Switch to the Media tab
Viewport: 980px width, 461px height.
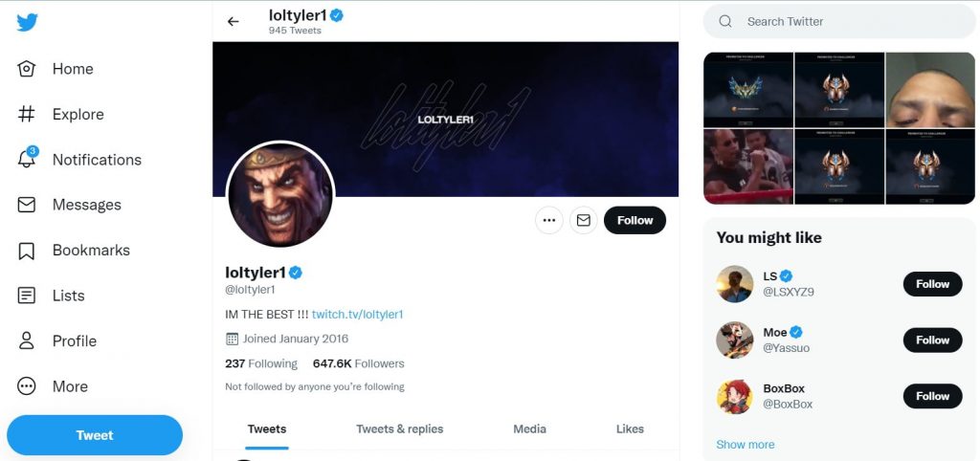[529, 428]
